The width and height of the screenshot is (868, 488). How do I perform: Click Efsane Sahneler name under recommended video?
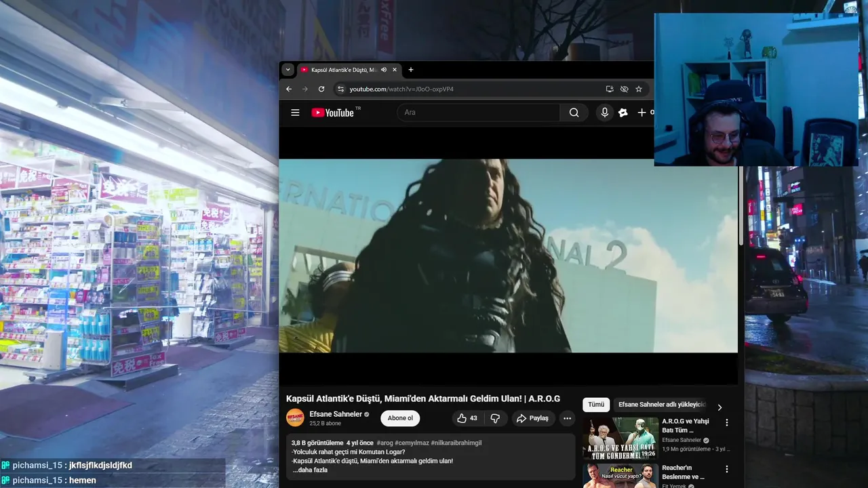pos(682,440)
